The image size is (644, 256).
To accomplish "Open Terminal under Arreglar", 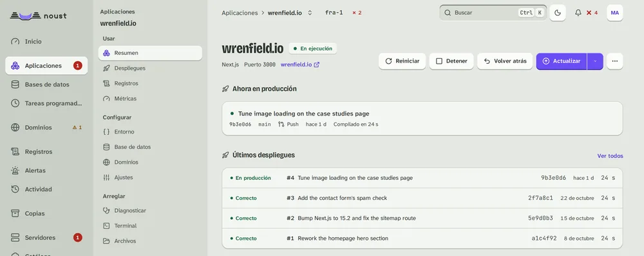I will click(150, 226).
